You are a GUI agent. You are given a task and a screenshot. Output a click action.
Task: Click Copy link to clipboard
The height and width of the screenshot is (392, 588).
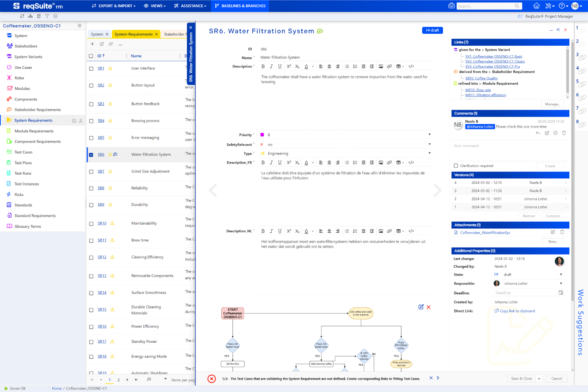(x=517, y=311)
